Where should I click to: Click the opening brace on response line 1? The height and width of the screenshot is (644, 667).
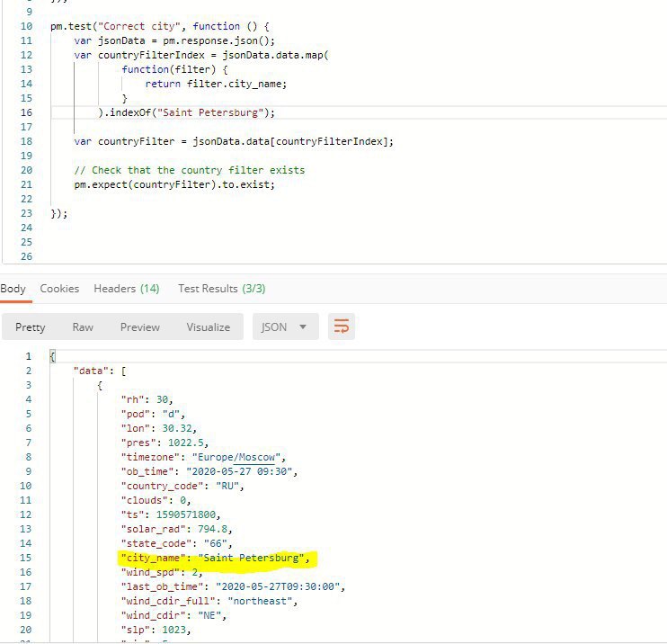coord(52,357)
